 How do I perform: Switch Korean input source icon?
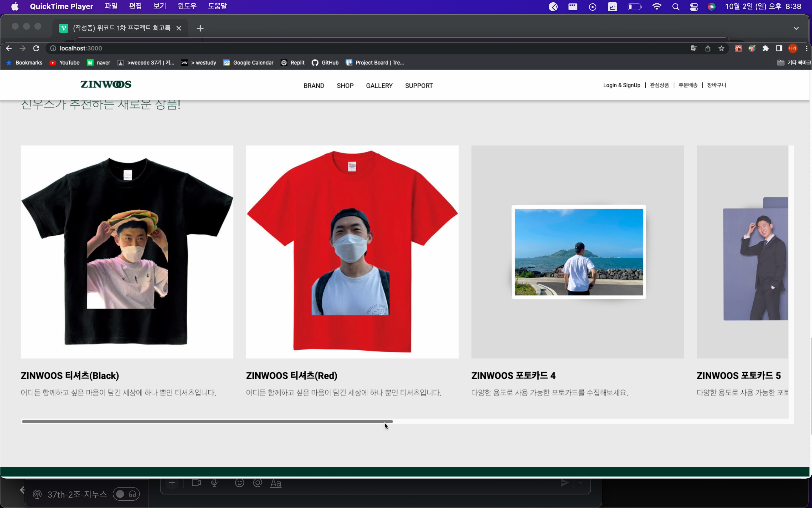click(x=612, y=7)
